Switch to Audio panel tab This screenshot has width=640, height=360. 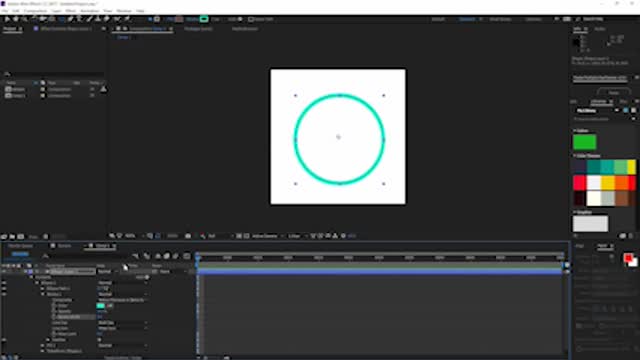pos(600,29)
